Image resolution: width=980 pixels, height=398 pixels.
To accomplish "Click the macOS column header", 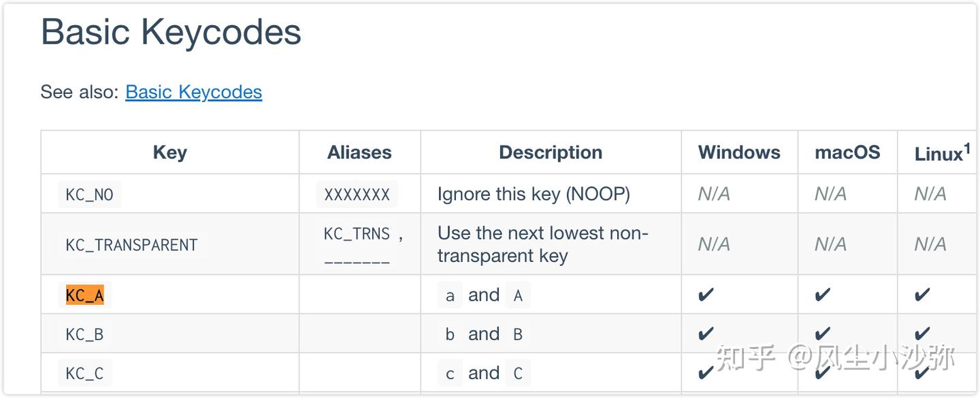I will 847,152.
